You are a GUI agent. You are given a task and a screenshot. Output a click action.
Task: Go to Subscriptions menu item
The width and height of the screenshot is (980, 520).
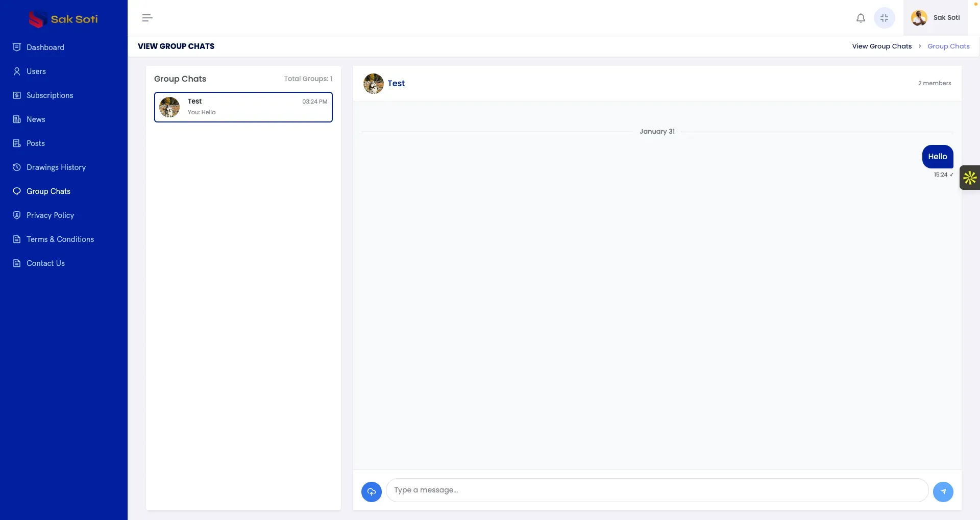pyautogui.click(x=50, y=95)
